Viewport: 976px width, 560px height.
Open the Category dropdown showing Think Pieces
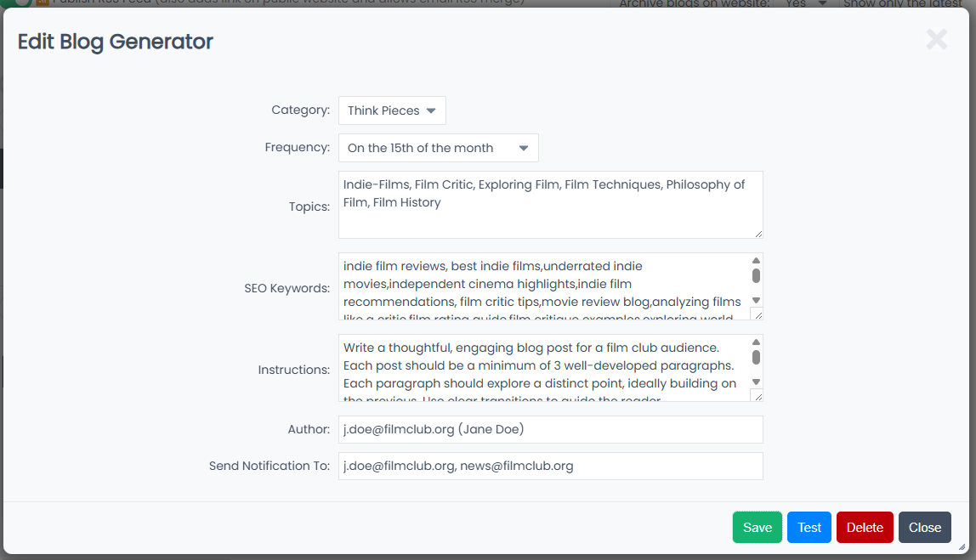392,110
